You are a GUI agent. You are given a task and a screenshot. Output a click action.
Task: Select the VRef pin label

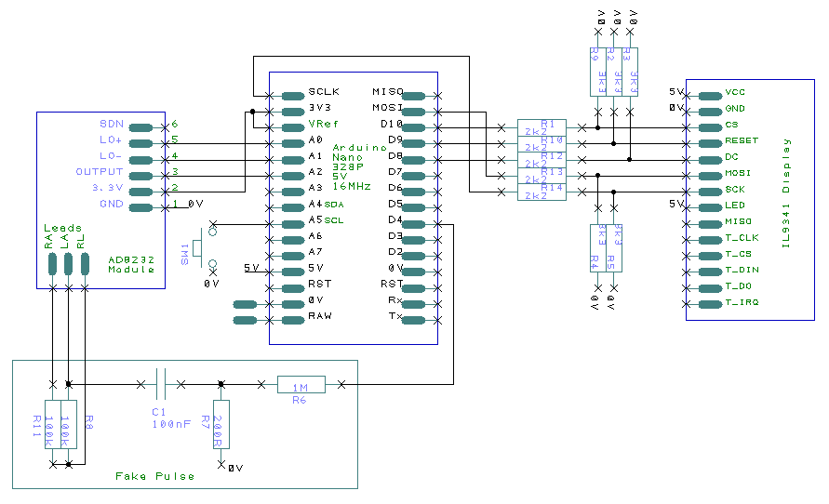click(x=323, y=124)
